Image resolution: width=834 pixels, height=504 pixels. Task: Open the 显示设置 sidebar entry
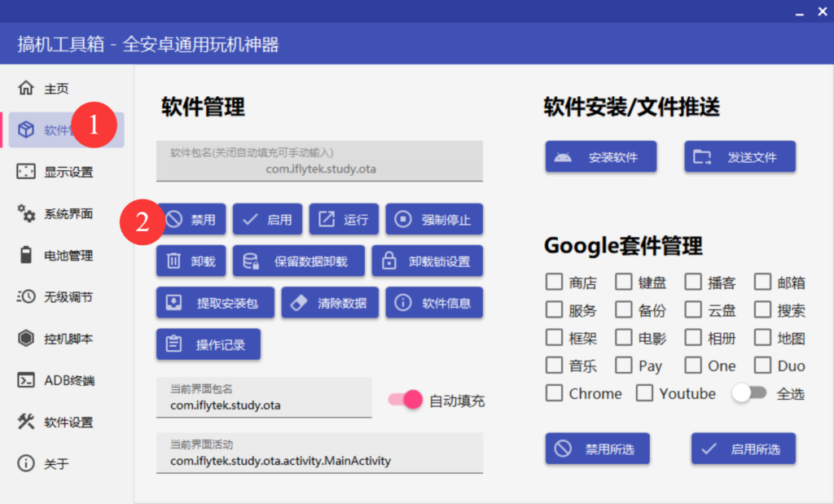click(67, 172)
